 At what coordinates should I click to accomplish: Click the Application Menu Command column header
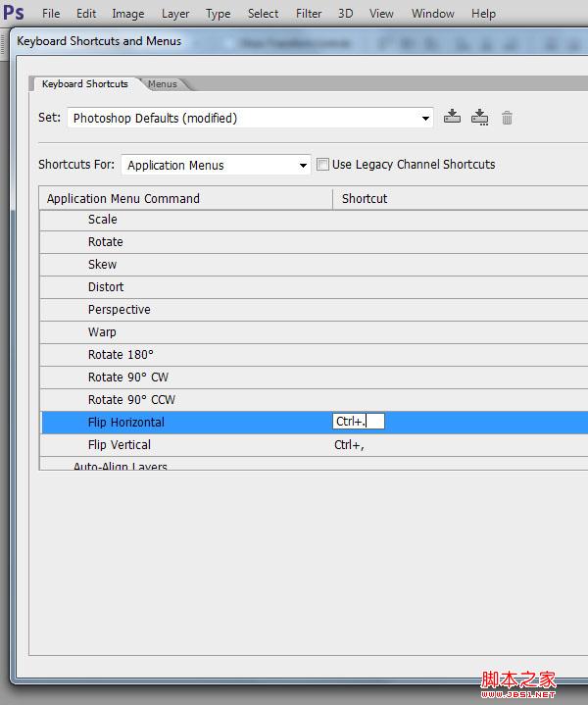pos(185,199)
